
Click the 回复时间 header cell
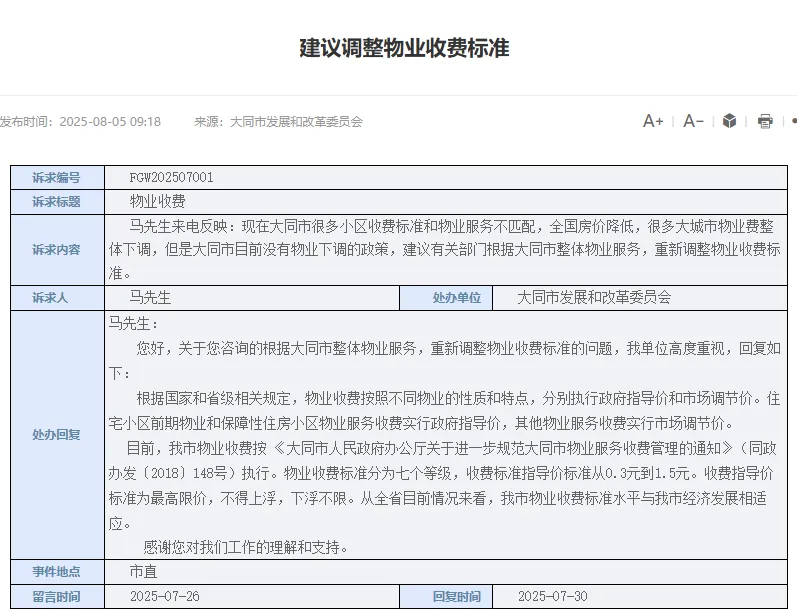(446, 597)
